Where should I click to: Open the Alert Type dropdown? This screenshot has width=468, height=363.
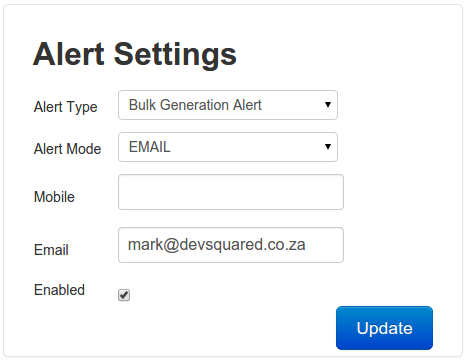click(x=228, y=105)
